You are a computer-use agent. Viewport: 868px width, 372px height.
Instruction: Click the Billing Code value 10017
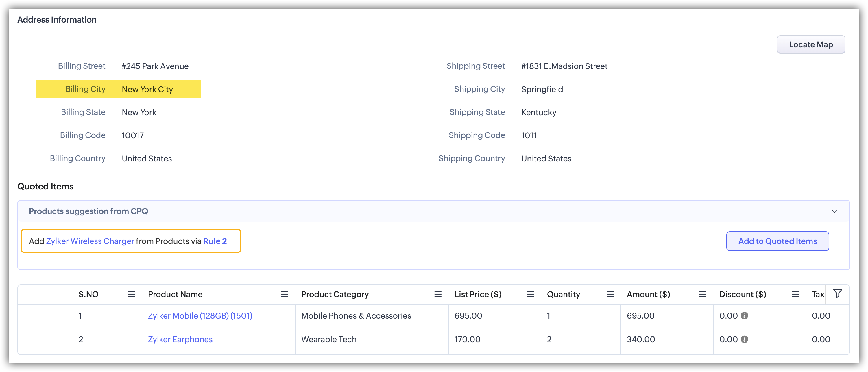click(132, 135)
